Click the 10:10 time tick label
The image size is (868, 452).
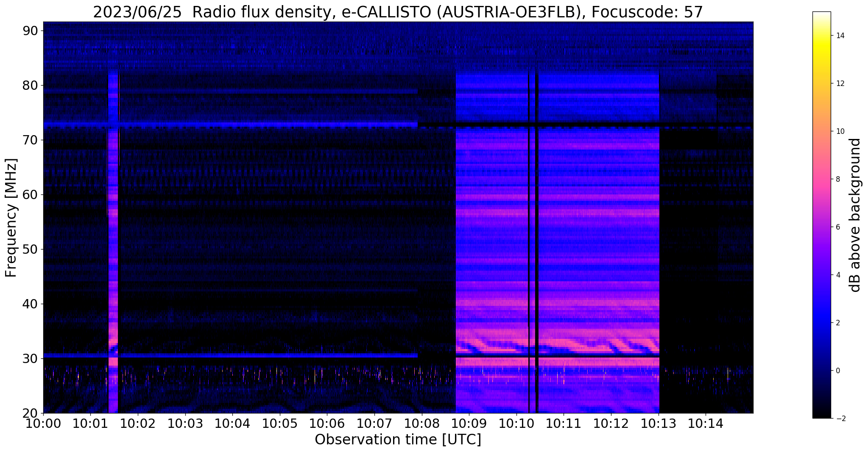pos(516,424)
